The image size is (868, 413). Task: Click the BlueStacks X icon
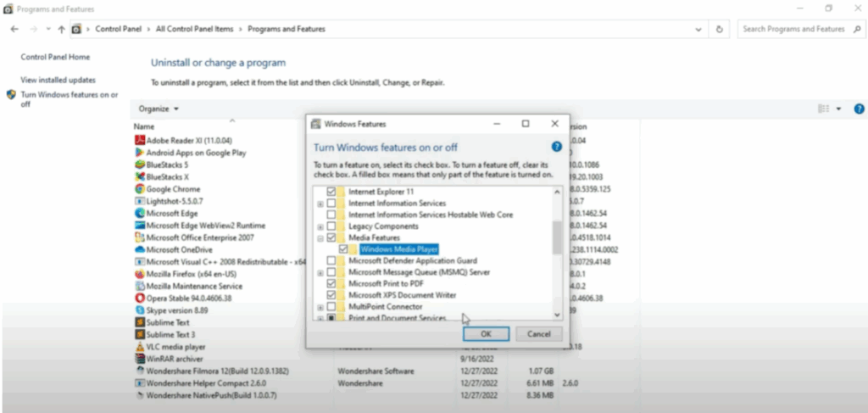140,177
